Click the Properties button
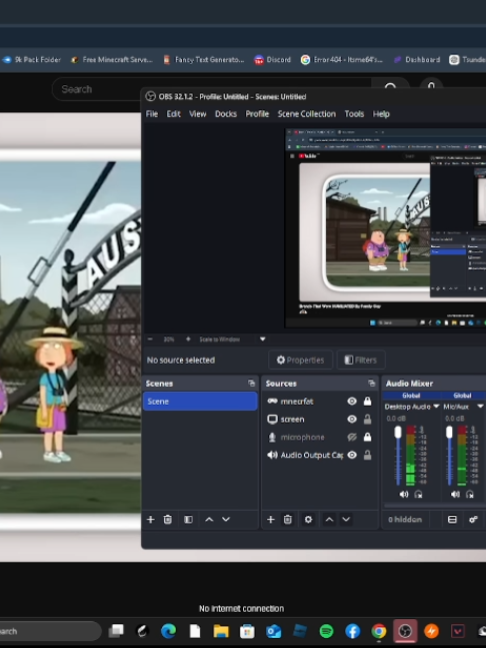The image size is (486, 648). pos(300,360)
